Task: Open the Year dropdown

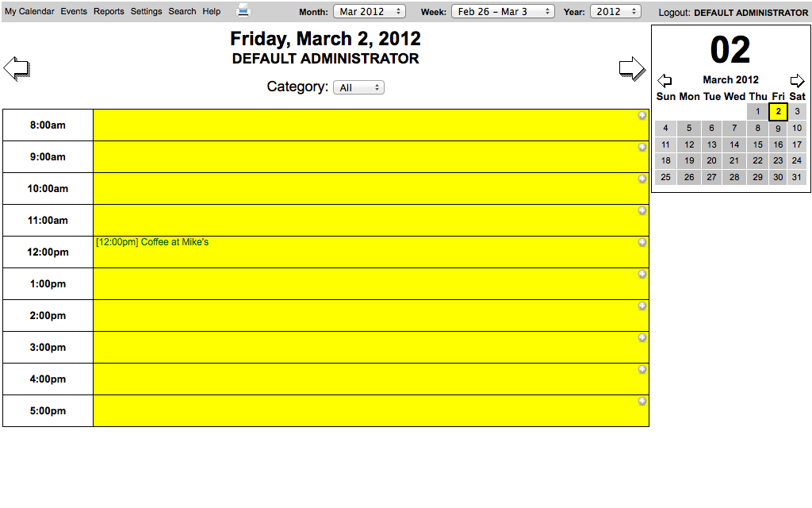Action: click(615, 12)
